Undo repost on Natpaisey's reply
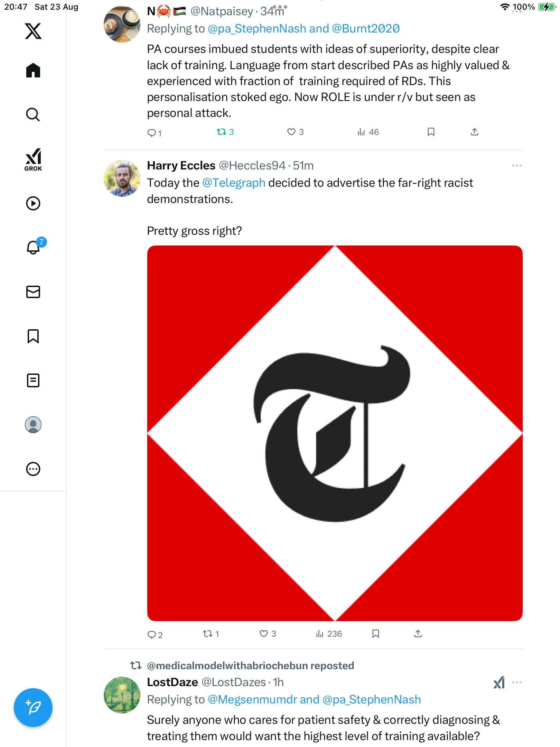This screenshot has height=747, width=560. coord(222,132)
